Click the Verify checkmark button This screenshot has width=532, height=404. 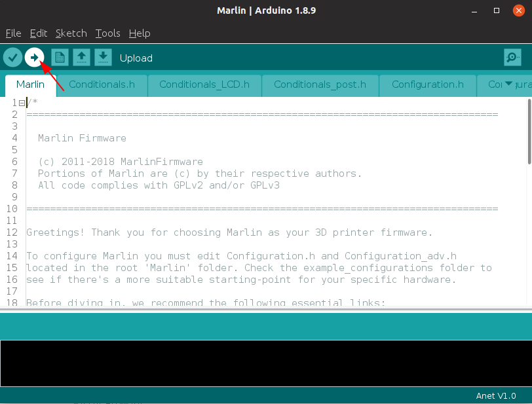pos(12,58)
